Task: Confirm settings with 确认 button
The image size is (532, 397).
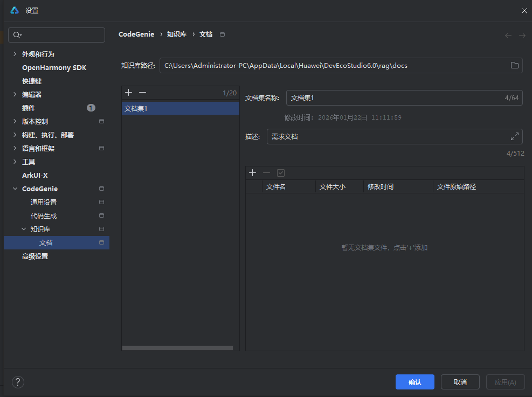Action: pos(414,382)
